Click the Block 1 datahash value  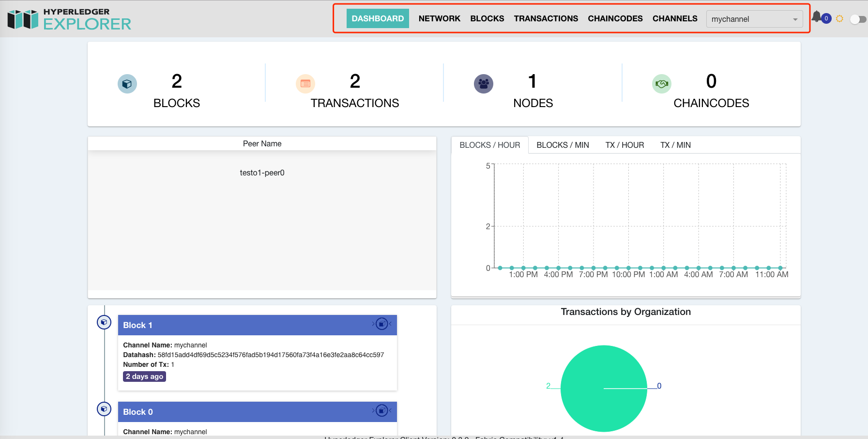pos(271,355)
